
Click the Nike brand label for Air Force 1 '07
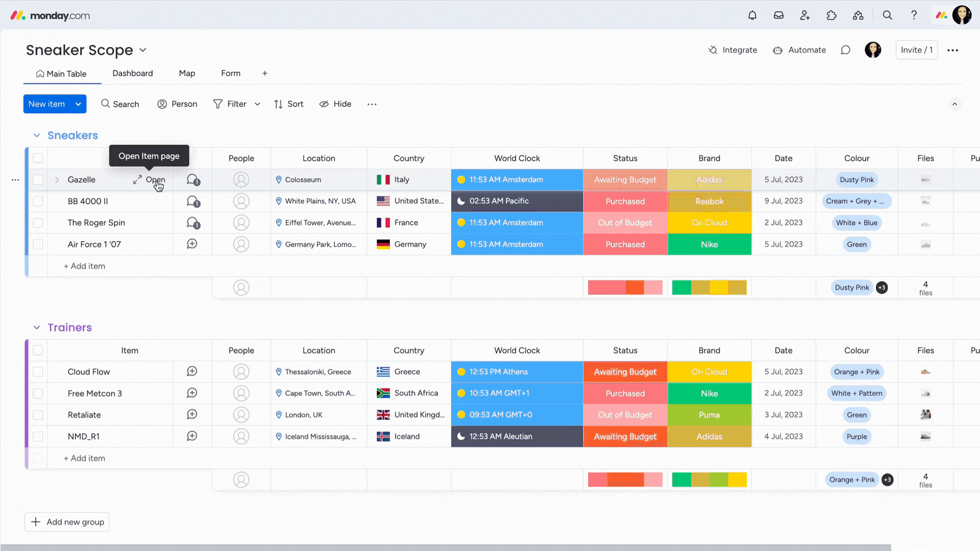click(709, 244)
